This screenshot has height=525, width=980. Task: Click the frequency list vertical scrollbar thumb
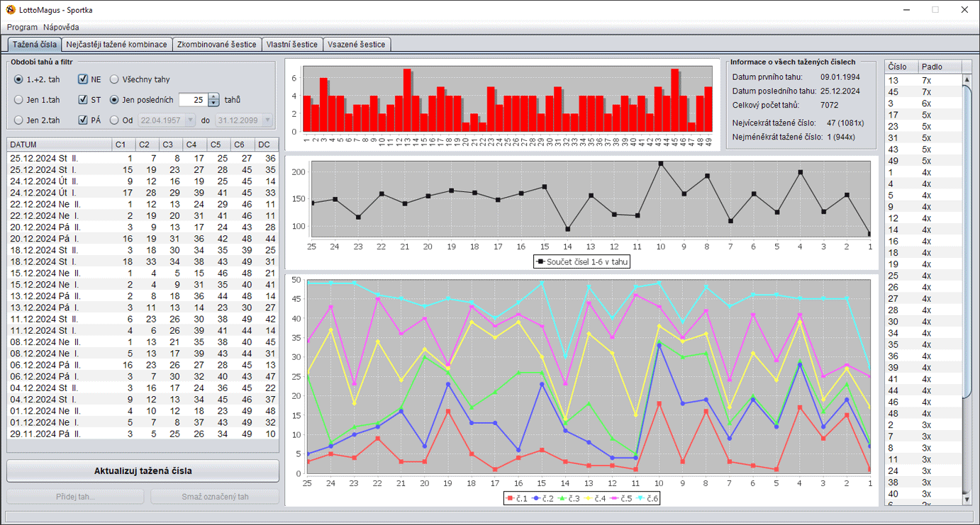pyautogui.click(x=967, y=241)
